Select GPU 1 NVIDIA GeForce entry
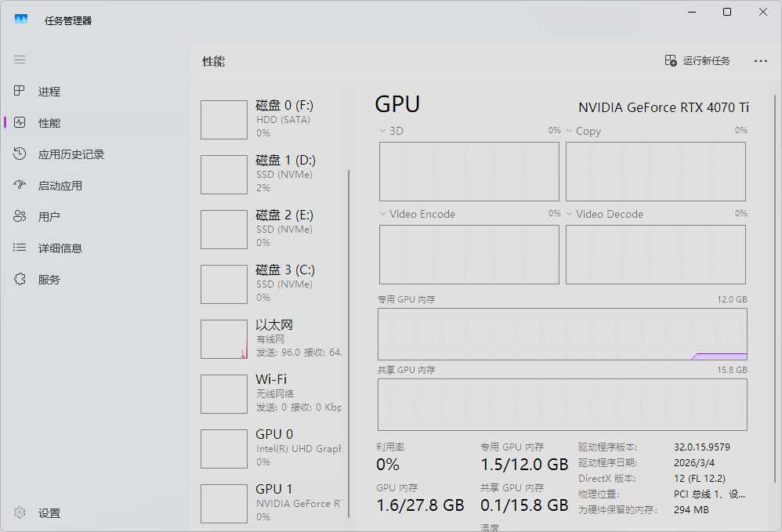 [270, 504]
